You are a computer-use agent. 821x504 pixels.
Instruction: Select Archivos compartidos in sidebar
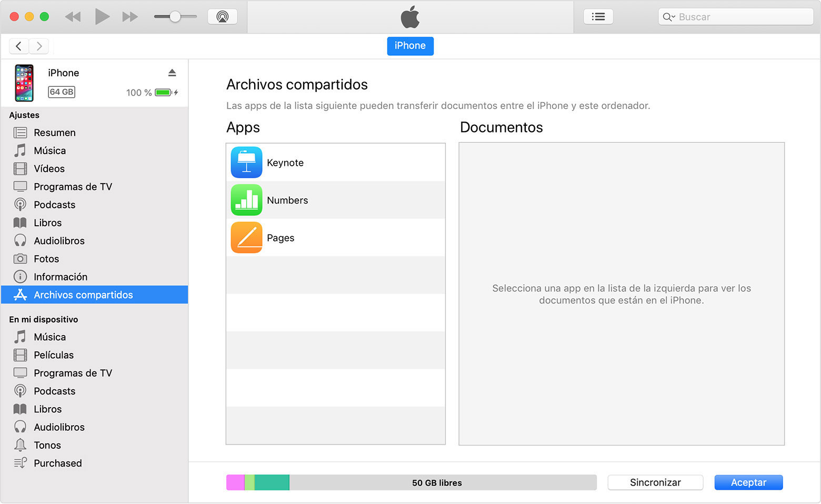95,295
